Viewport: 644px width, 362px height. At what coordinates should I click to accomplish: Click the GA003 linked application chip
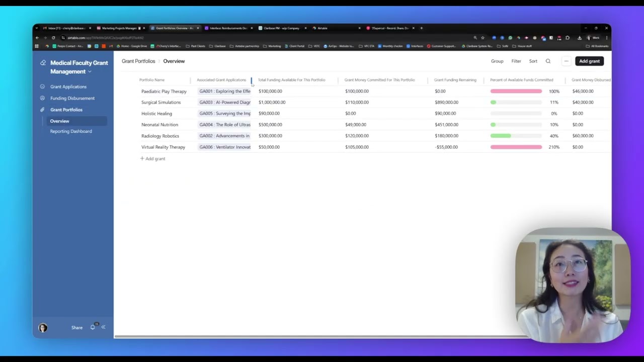pos(224,103)
